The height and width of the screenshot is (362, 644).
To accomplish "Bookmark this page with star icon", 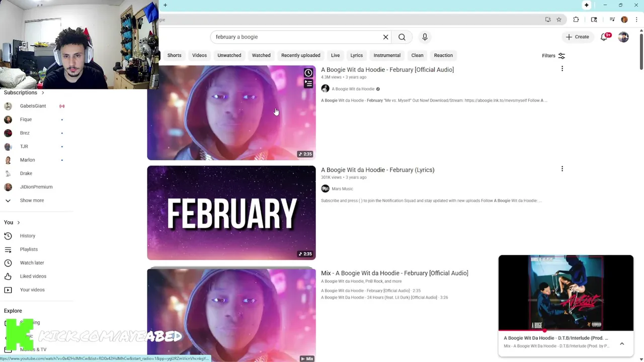I will point(559,20).
